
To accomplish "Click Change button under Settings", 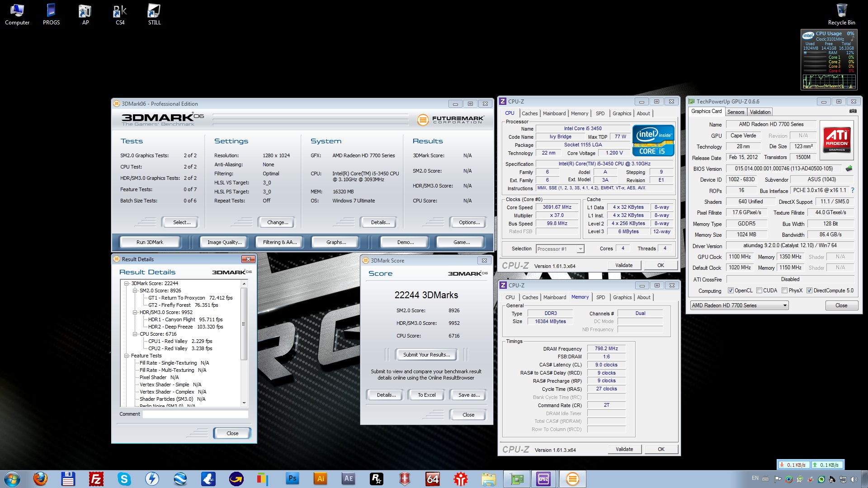I will [277, 222].
